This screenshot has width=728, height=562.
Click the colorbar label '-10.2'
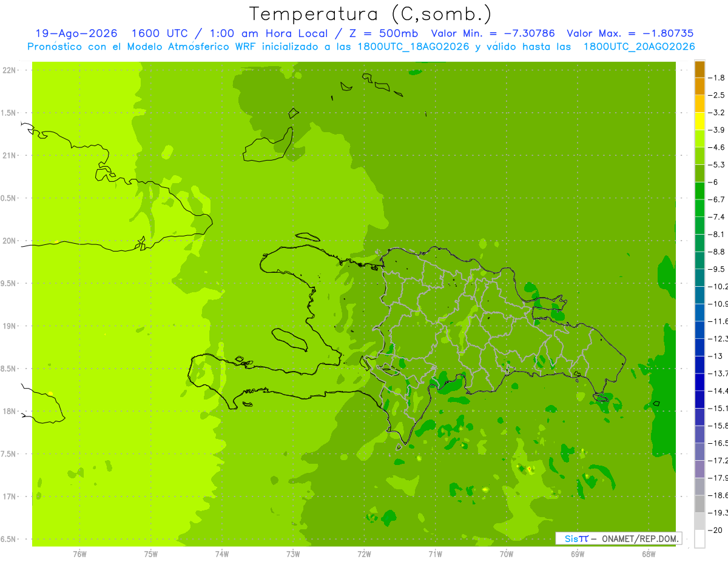tap(718, 287)
